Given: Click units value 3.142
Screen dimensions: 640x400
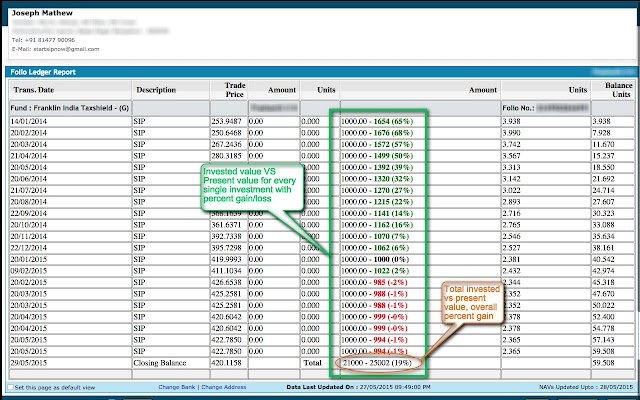Looking at the screenshot, I should pyautogui.click(x=511, y=179).
